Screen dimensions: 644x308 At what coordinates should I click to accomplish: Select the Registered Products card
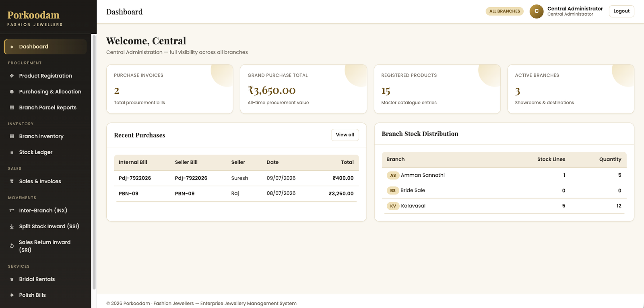[x=437, y=89]
